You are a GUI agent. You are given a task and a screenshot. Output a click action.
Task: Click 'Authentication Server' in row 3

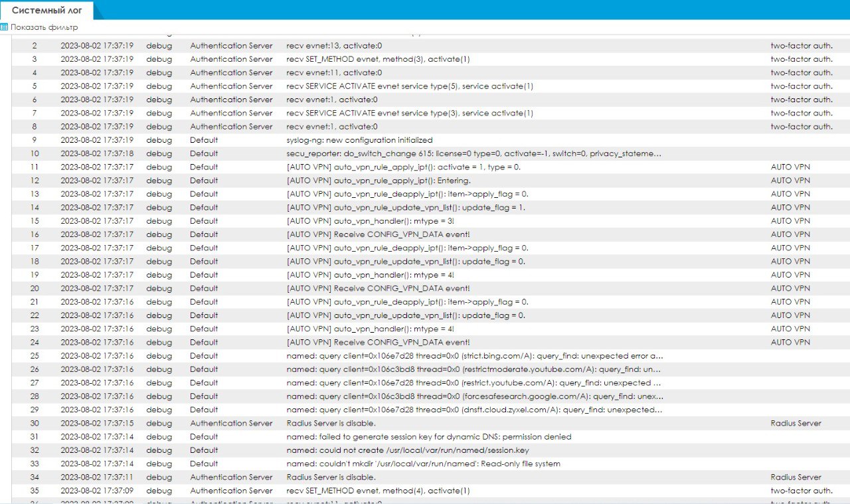click(x=231, y=59)
